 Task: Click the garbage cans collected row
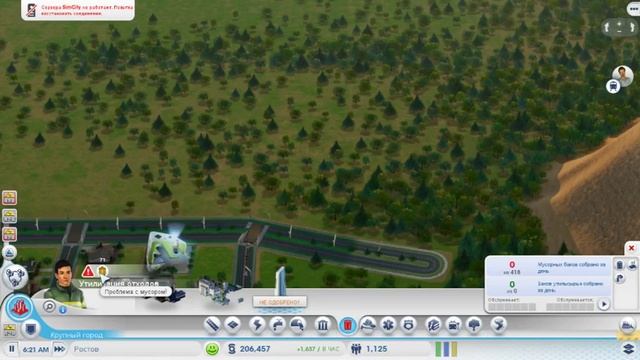[x=549, y=267]
